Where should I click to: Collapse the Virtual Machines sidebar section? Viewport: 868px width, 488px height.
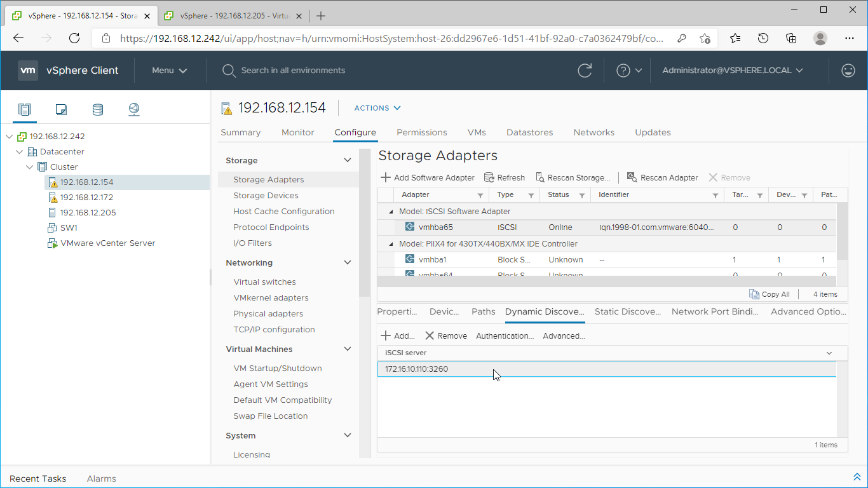(348, 349)
